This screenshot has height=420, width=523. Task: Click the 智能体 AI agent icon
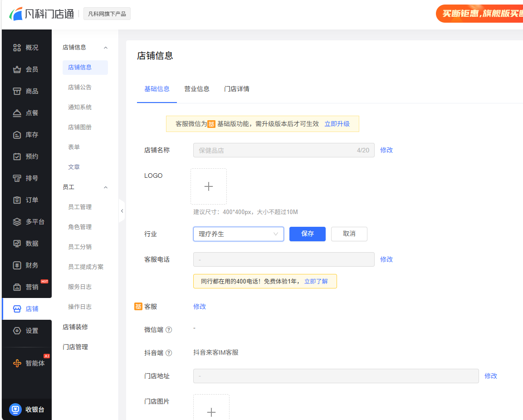17,363
